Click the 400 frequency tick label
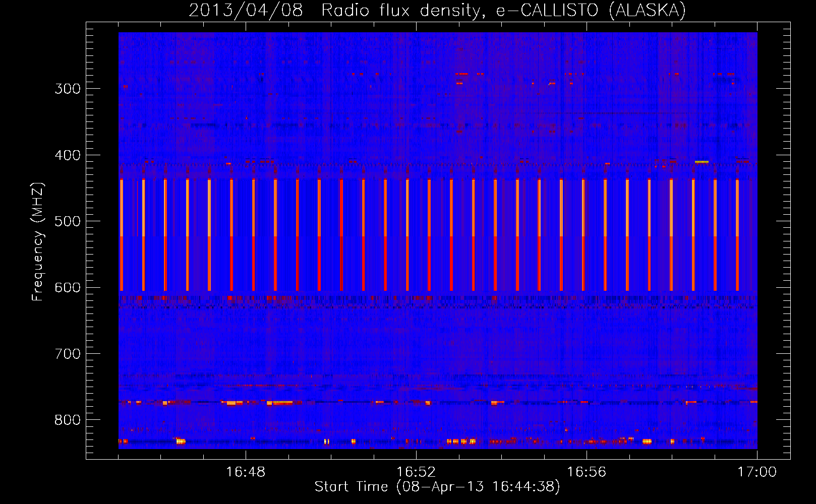 pyautogui.click(x=68, y=155)
